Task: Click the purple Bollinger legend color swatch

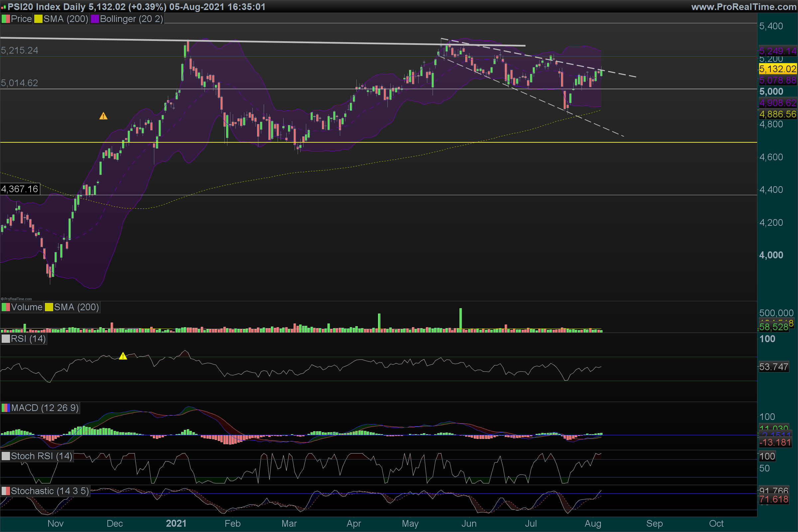Action: click(95, 19)
